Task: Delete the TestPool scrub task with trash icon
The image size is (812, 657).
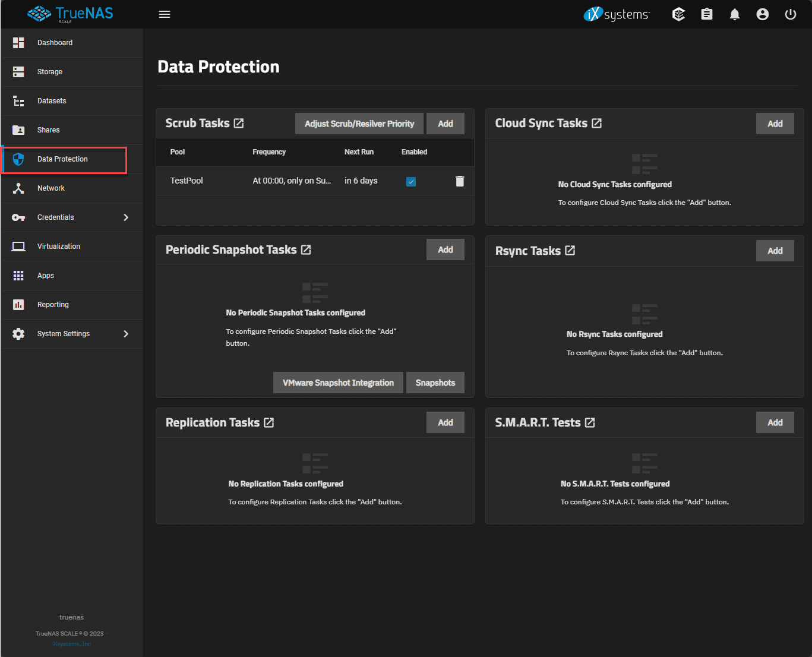Action: [x=460, y=181]
